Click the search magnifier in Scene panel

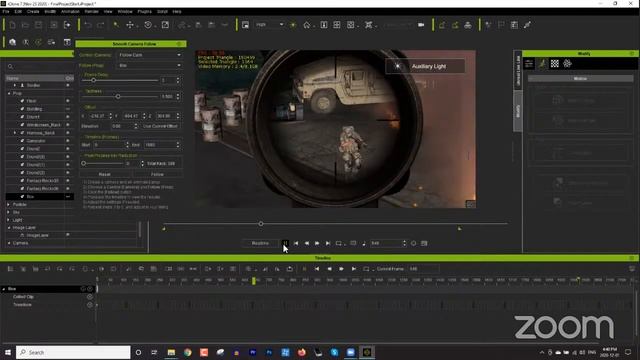(11, 67)
